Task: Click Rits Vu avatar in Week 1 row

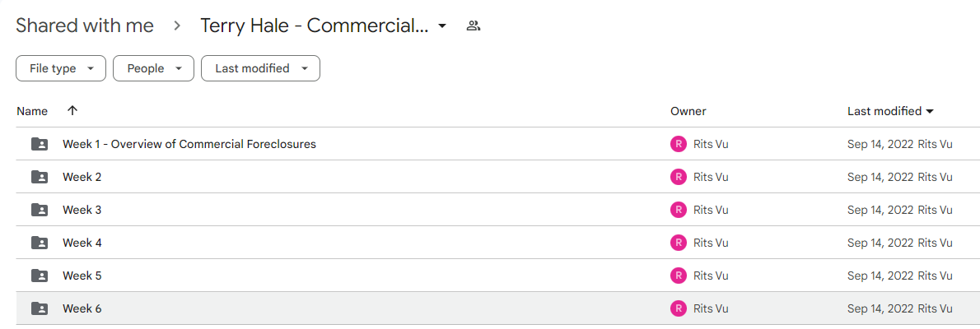Action: 678,144
